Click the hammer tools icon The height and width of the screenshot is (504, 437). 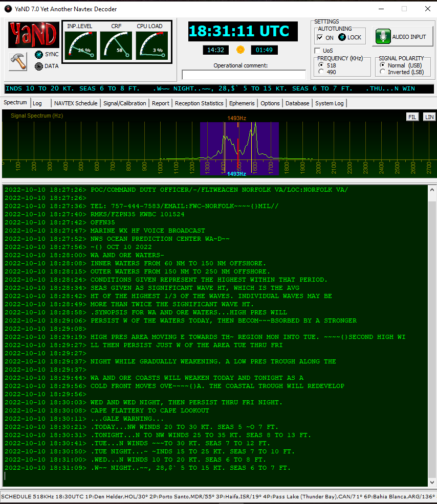18,61
